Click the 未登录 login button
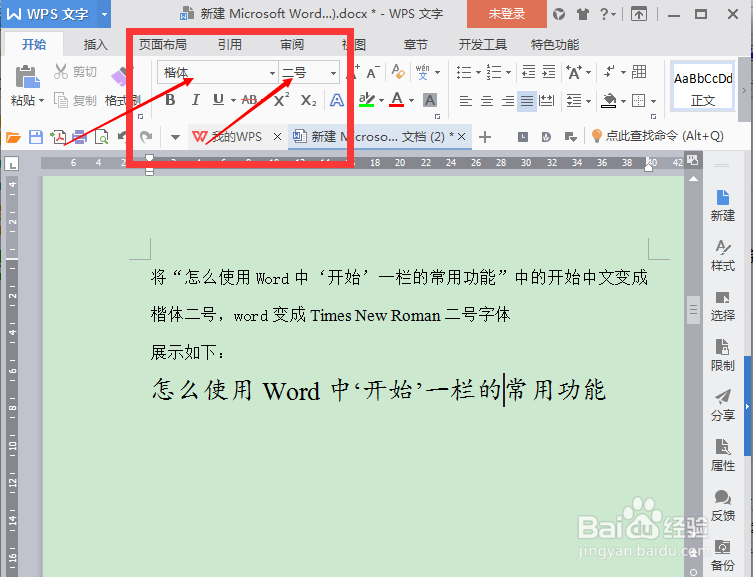The width and height of the screenshot is (753, 577). [x=507, y=14]
